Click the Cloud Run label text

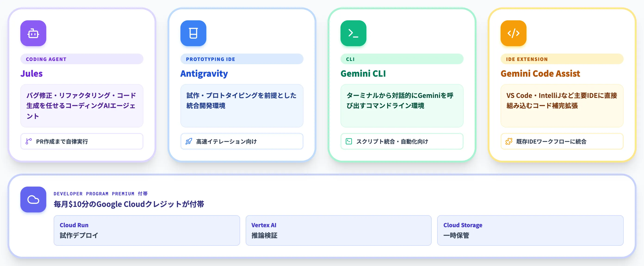coord(74,225)
